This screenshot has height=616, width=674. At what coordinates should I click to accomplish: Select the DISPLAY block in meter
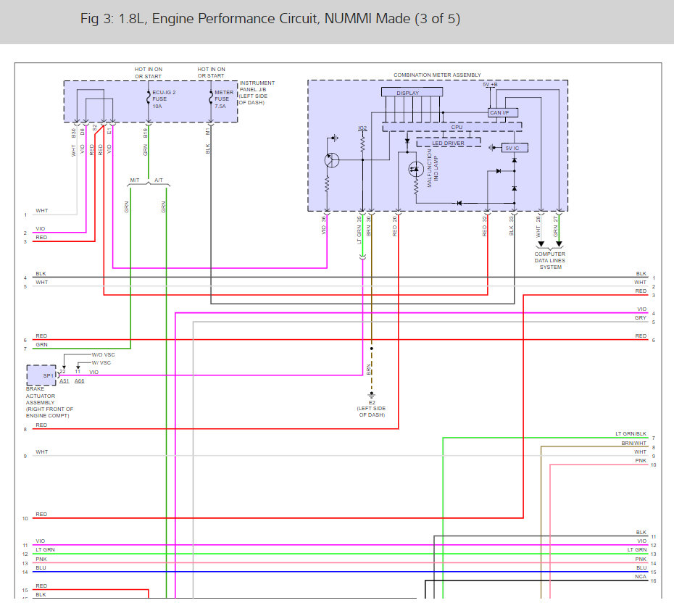tap(412, 93)
